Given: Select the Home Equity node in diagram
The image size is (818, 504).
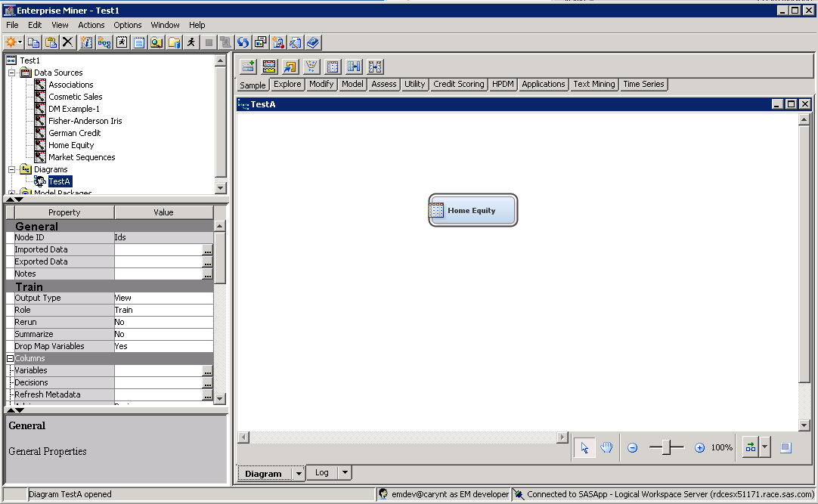Looking at the screenshot, I should click(473, 211).
